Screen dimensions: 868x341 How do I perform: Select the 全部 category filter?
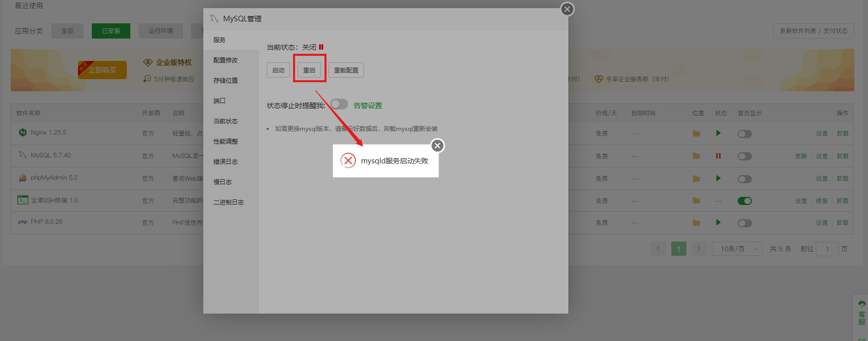coord(67,31)
